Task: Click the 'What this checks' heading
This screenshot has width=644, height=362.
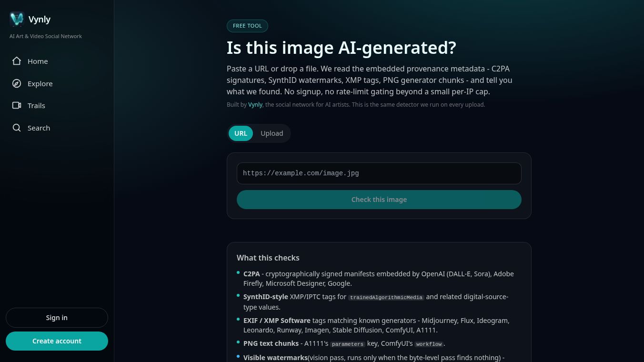Action: tap(268, 258)
